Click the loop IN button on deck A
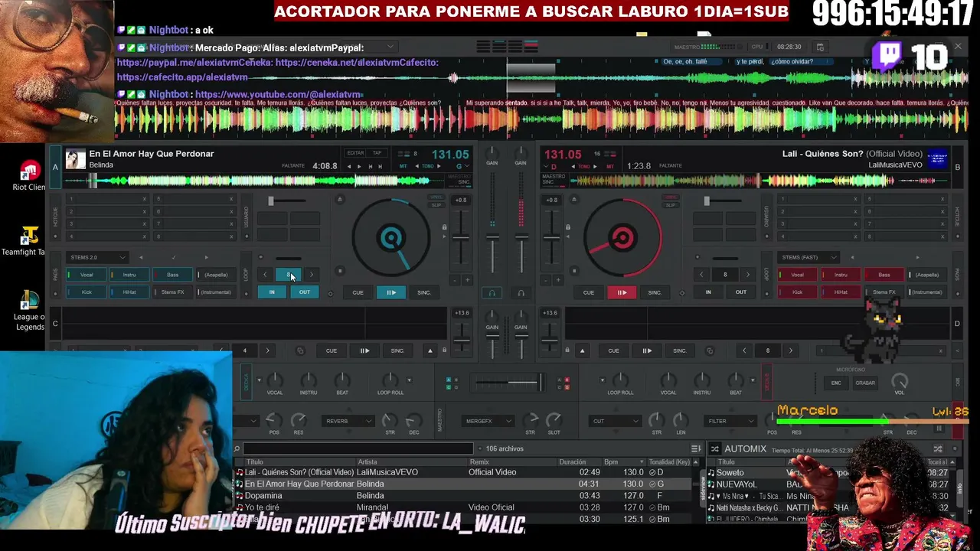Viewport: 980px width, 551px height. [272, 292]
